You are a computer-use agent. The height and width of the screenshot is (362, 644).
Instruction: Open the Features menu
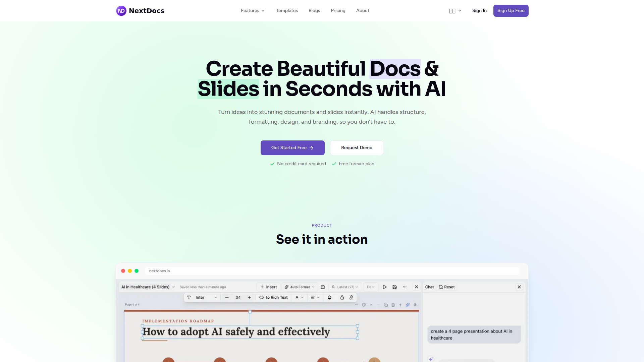point(253,11)
